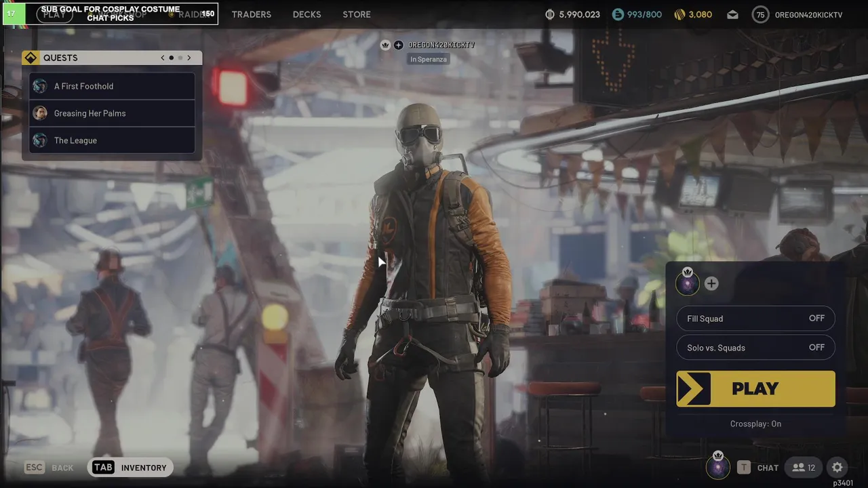The width and height of the screenshot is (868, 488).
Task: Click The League quest giver portrait
Action: point(40,140)
